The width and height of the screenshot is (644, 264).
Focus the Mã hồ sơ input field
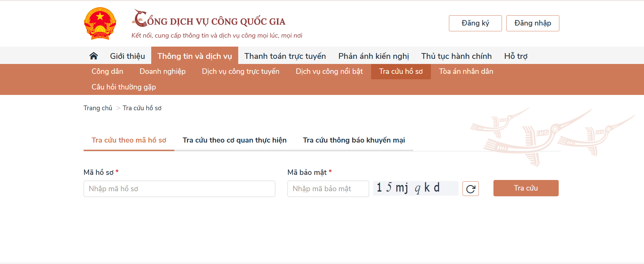tap(179, 189)
